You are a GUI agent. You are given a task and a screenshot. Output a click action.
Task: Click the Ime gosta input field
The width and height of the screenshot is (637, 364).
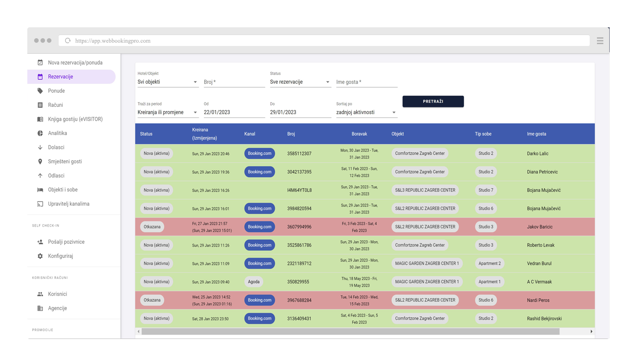click(366, 82)
